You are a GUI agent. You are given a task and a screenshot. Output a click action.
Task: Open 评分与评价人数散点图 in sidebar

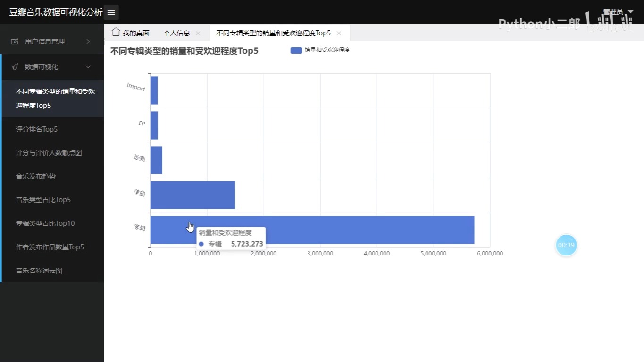point(52,153)
